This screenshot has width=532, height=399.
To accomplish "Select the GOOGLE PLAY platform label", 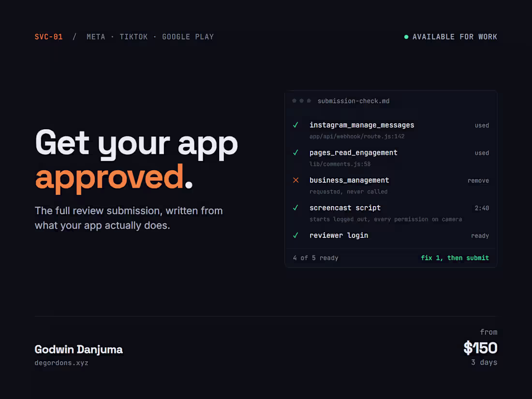I will (x=188, y=37).
